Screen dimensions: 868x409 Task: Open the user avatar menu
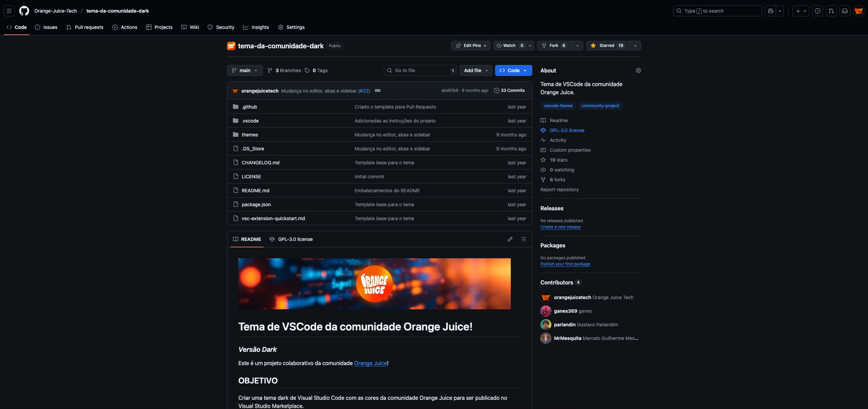click(x=858, y=11)
